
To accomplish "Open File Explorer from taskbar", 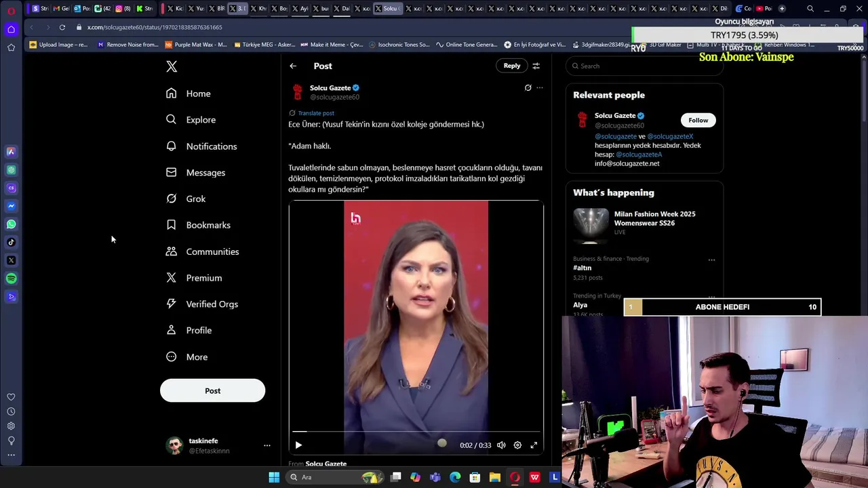I will [x=494, y=477].
